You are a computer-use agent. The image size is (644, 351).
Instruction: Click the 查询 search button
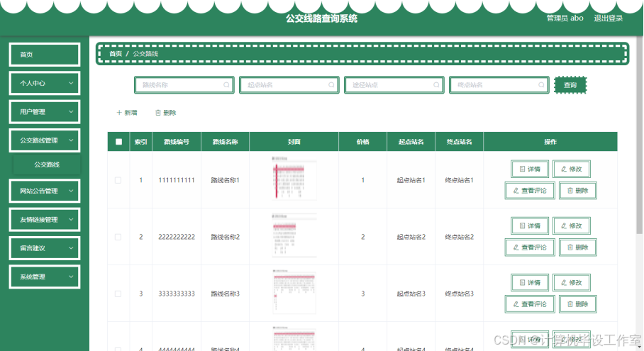pos(570,85)
